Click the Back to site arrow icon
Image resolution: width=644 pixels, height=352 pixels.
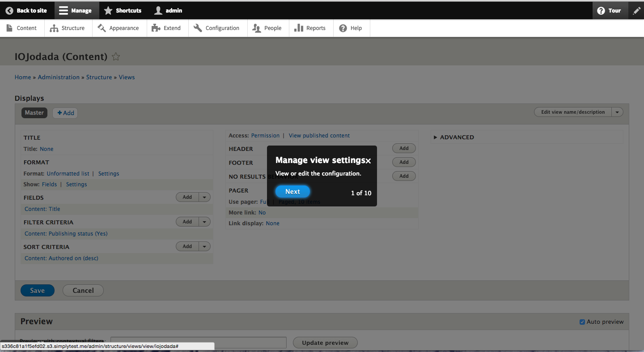pyautogui.click(x=9, y=10)
